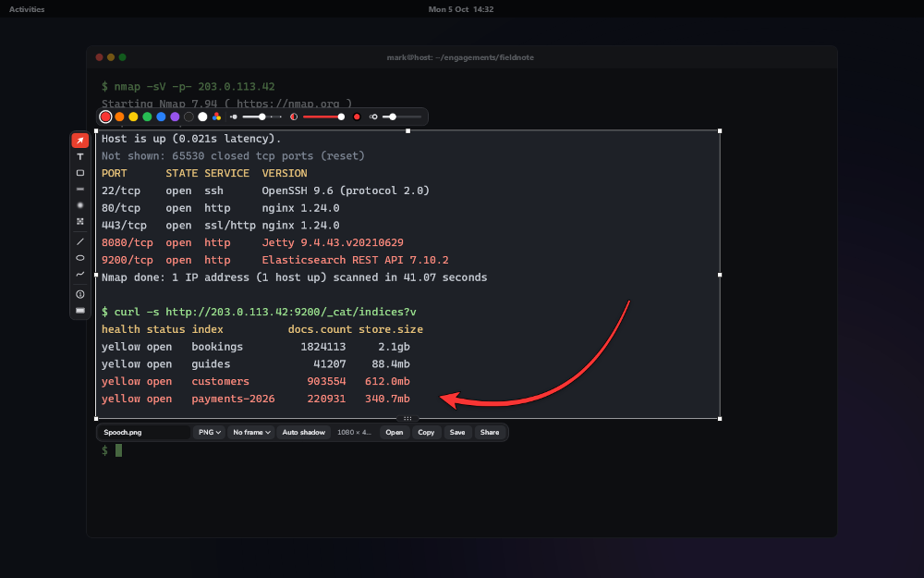Adjust the red opacity slider
924x578 pixels.
(x=323, y=117)
